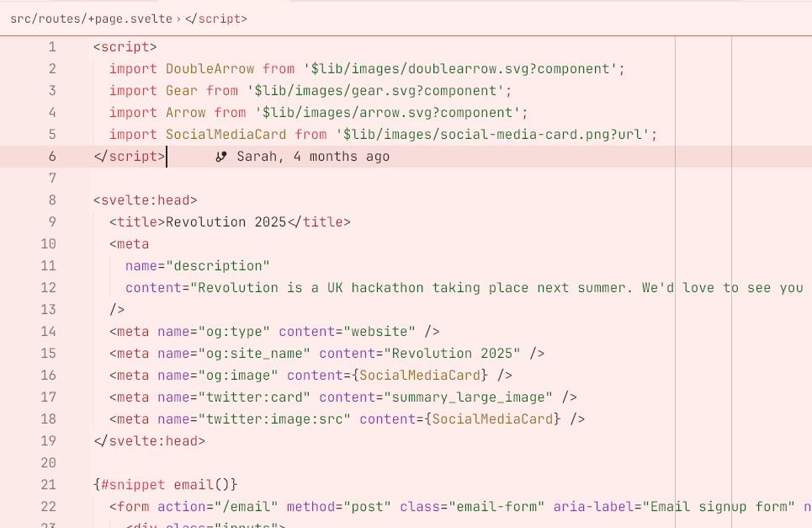Select 'src/routes/+page.svelte' breadcrumb path
Image resolution: width=812 pixels, height=528 pixels.
click(91, 19)
